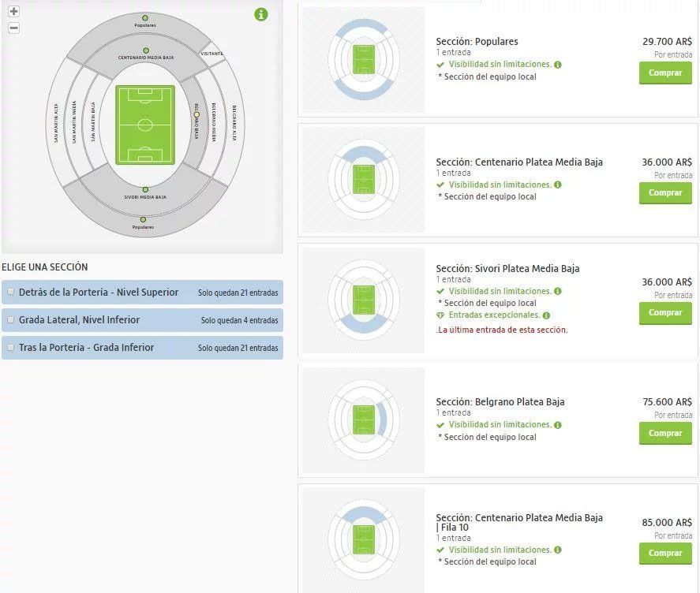The image size is (700, 593).
Task: Select top Populares marker on the map
Action: click(144, 17)
